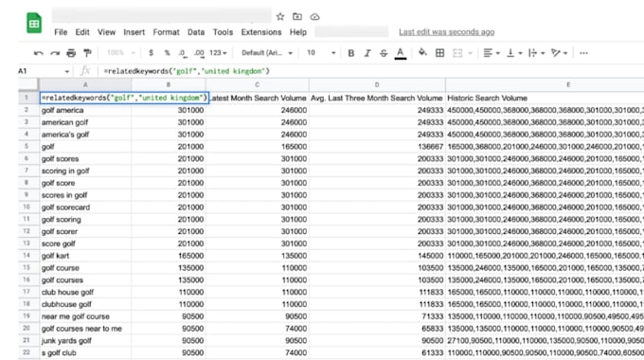Screen dimensions: 644x360
Task: Click the spreadsheet title field
Action: coord(161,15)
